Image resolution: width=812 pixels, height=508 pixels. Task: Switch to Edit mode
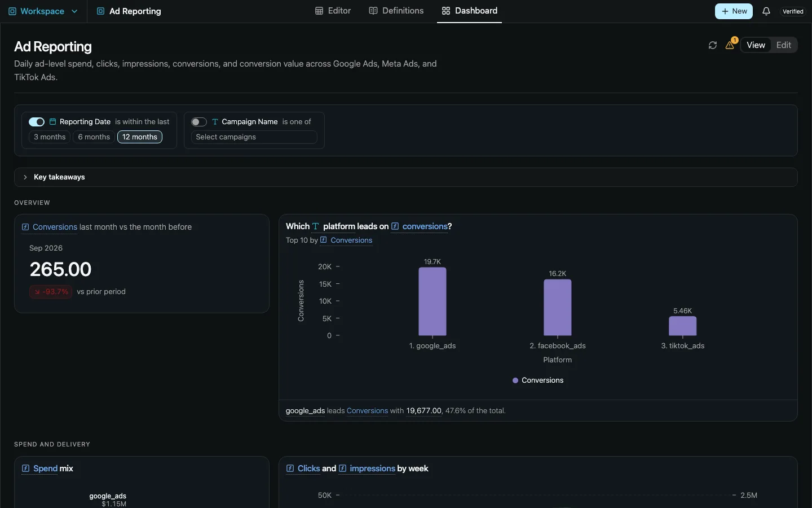coord(784,45)
